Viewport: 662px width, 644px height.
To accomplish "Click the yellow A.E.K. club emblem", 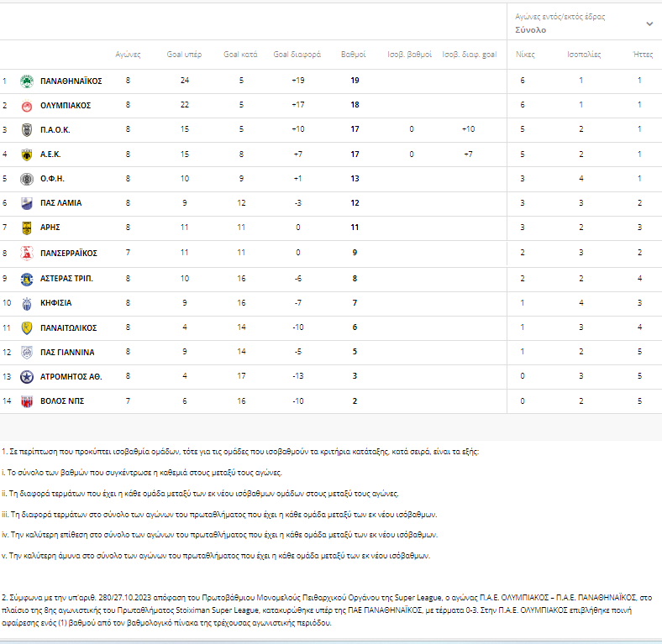I will click(26, 154).
